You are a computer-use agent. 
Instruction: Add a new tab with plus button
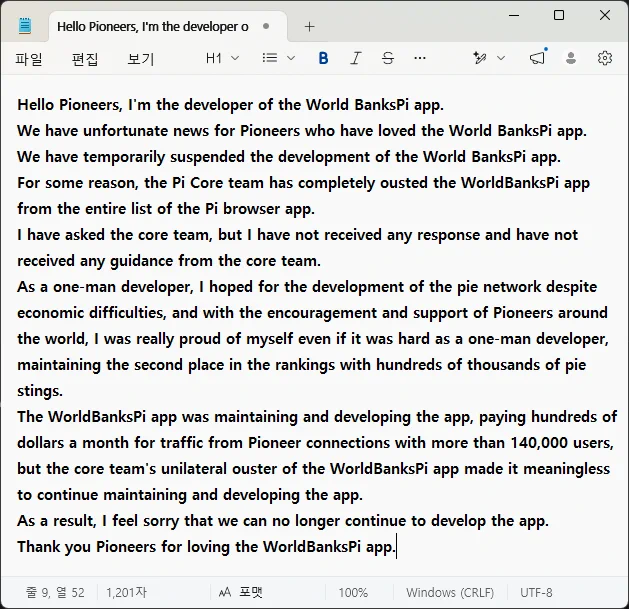coord(309,27)
